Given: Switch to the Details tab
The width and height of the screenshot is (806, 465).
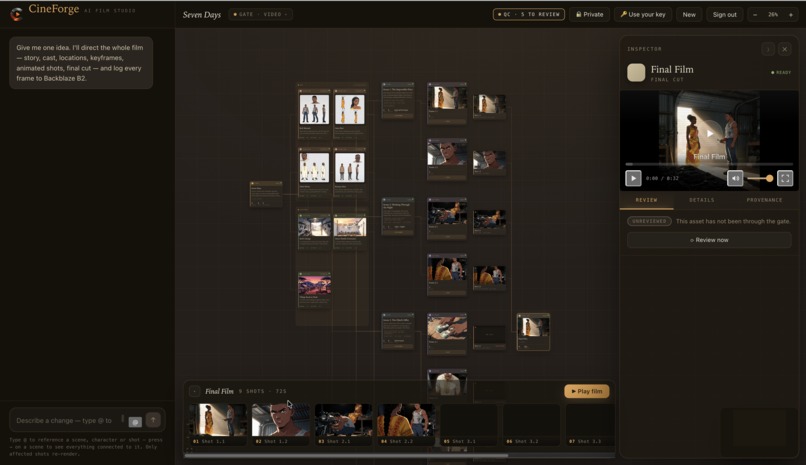Looking at the screenshot, I should [x=702, y=200].
